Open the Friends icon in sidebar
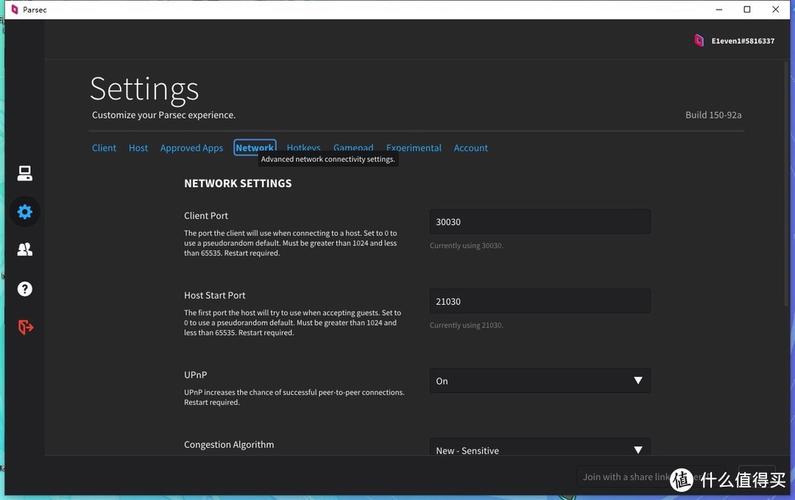Viewport: 795px width, 500px height. (24, 249)
